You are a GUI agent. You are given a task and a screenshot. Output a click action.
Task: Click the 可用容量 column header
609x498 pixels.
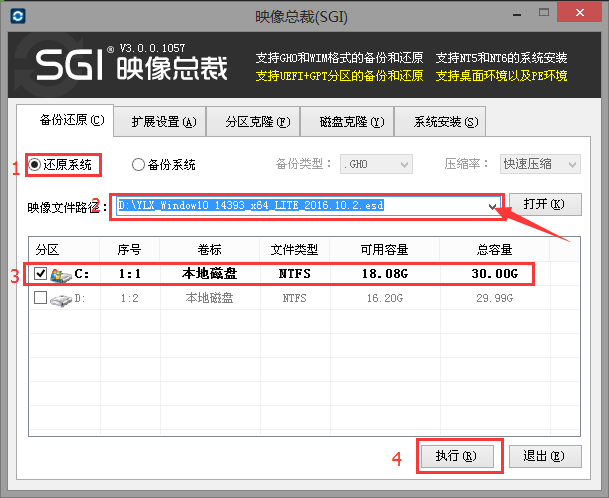[385, 249]
